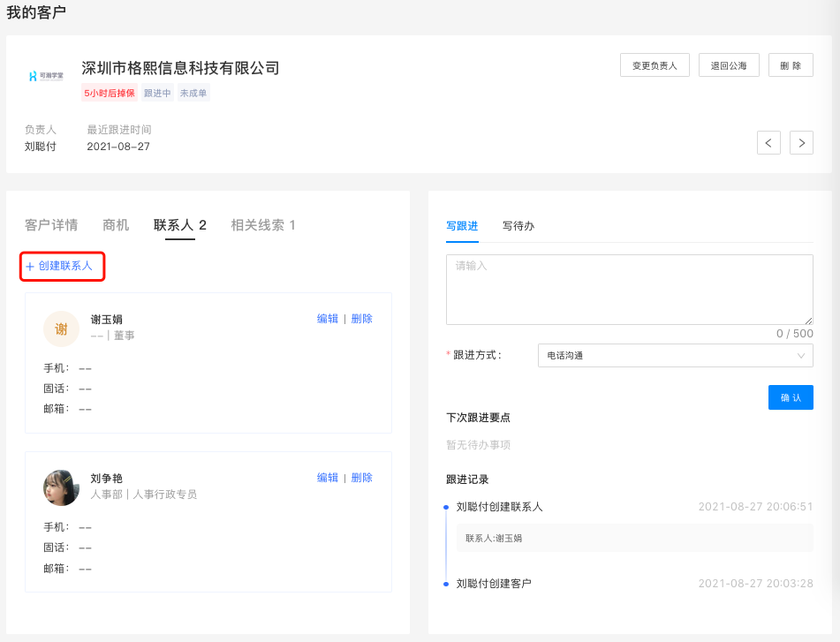Image resolution: width=840 pixels, height=642 pixels.
Task: Click the previous customer arrow icon
Action: 768,142
